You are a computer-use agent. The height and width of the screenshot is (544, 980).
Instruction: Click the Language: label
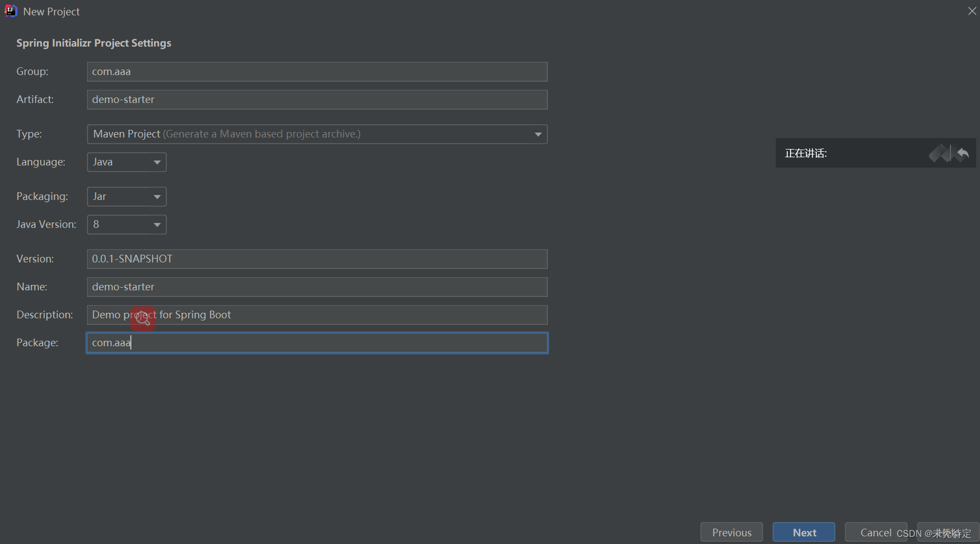(x=41, y=162)
